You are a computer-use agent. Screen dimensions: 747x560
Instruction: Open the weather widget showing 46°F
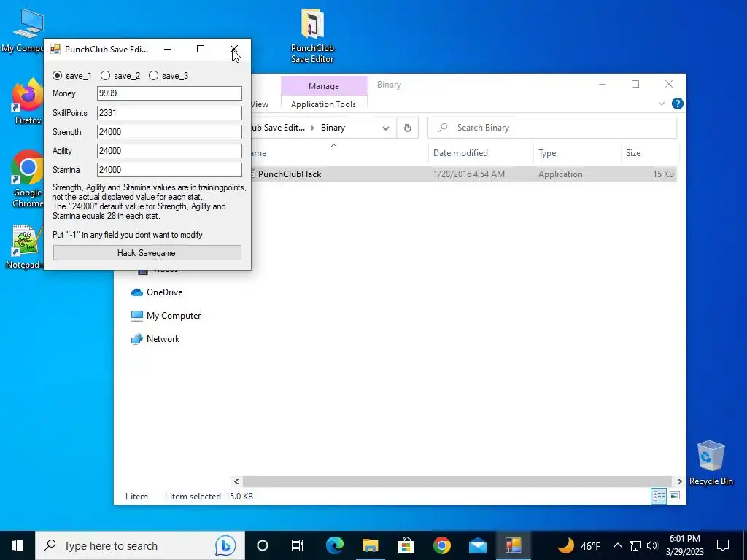[578, 545]
